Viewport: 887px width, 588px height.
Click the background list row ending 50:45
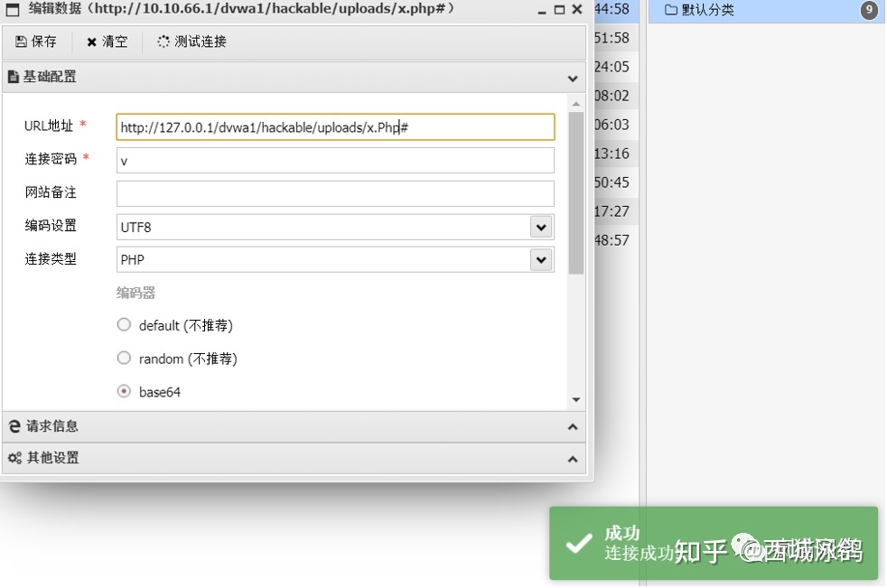click(616, 182)
